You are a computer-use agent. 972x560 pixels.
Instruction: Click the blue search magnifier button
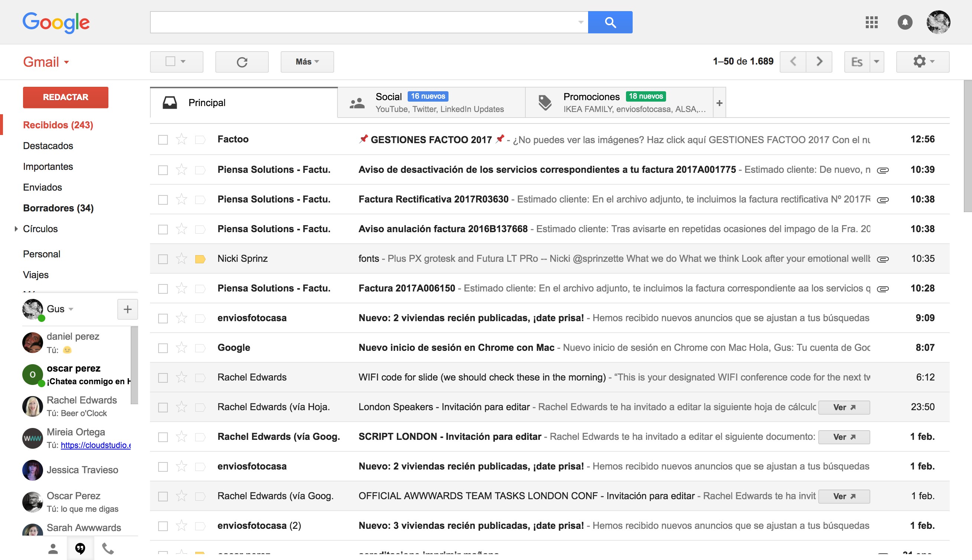tap(610, 22)
